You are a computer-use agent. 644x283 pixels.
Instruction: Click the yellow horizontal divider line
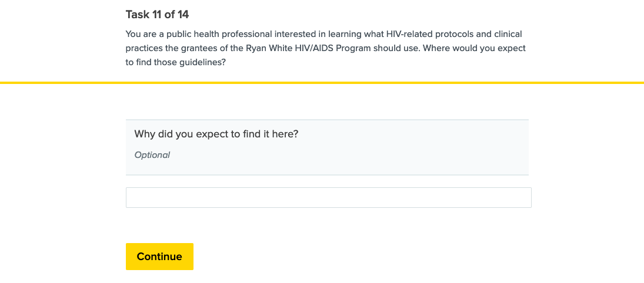coord(322,83)
